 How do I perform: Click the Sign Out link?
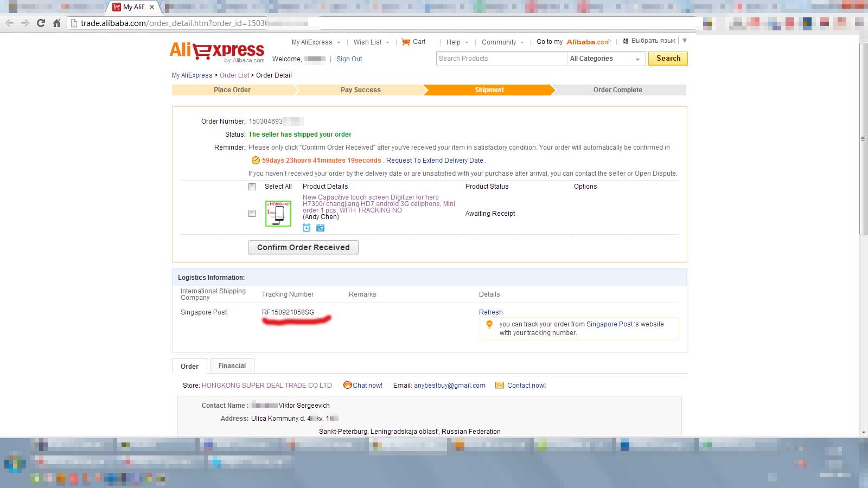(349, 59)
